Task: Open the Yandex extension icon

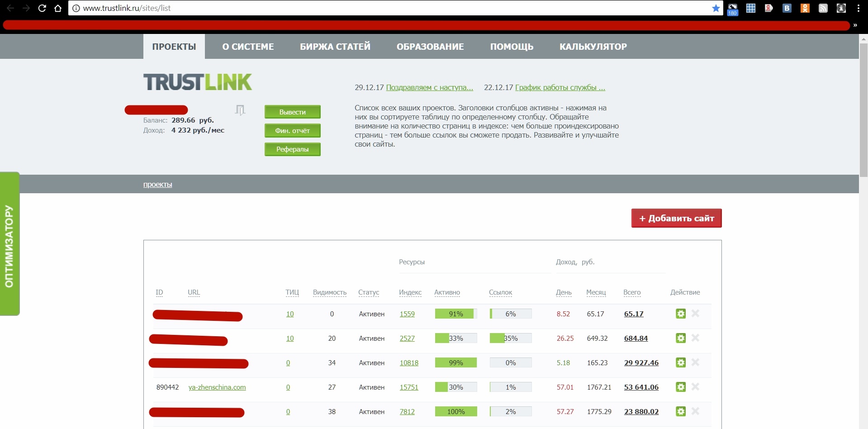Action: point(768,8)
